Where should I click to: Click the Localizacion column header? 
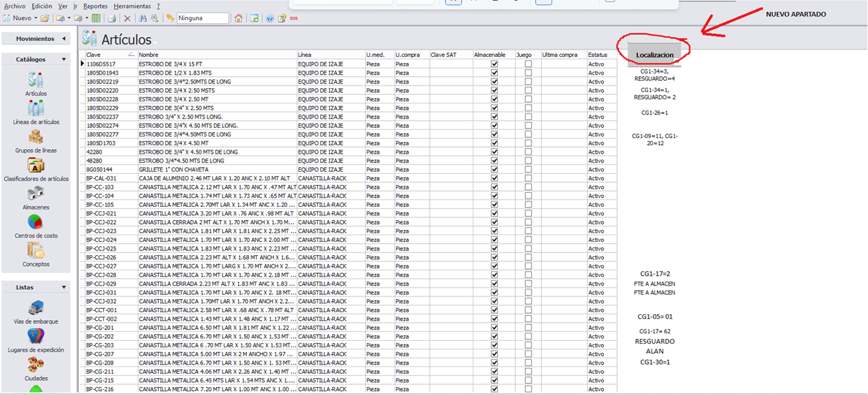pos(654,55)
